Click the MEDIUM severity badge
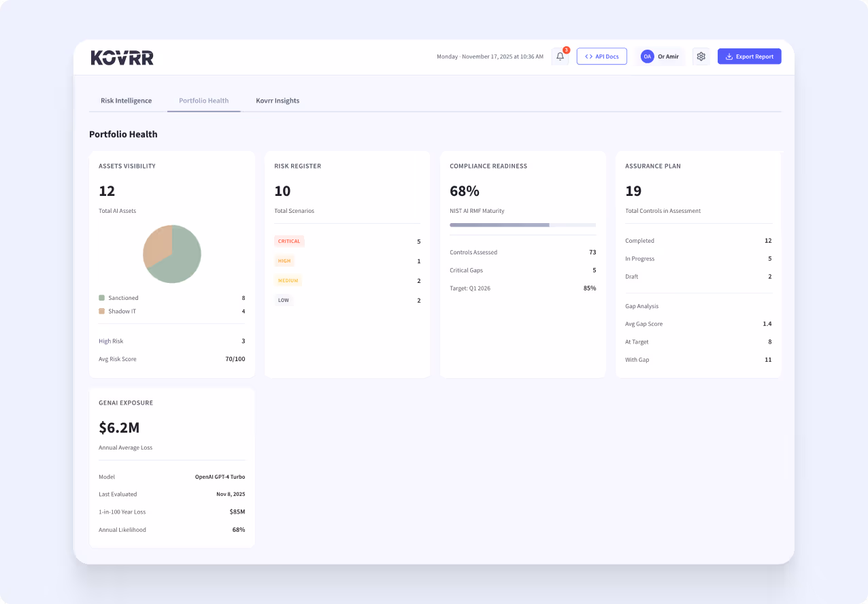This screenshot has width=868, height=604. [x=288, y=280]
